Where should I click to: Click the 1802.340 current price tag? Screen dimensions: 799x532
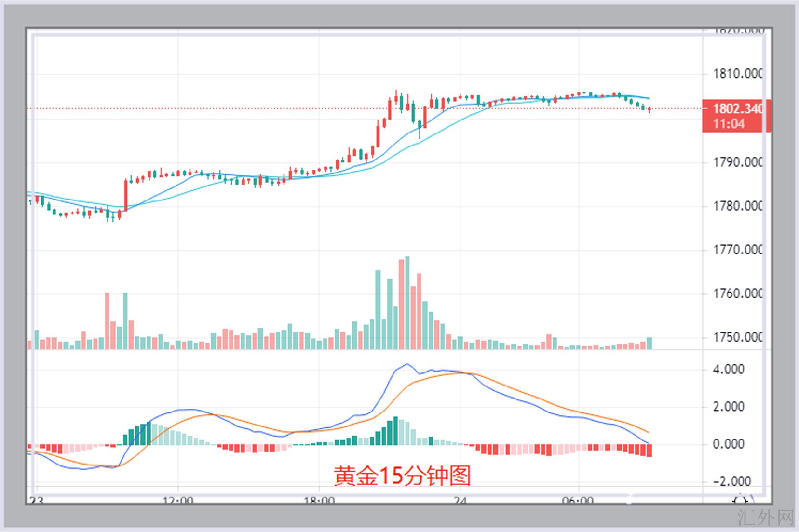(x=737, y=108)
